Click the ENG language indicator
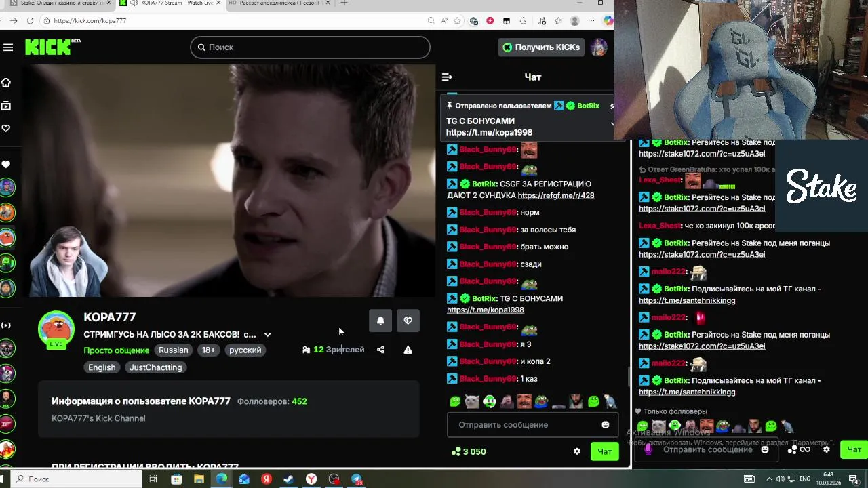This screenshot has width=868, height=488. (805, 479)
